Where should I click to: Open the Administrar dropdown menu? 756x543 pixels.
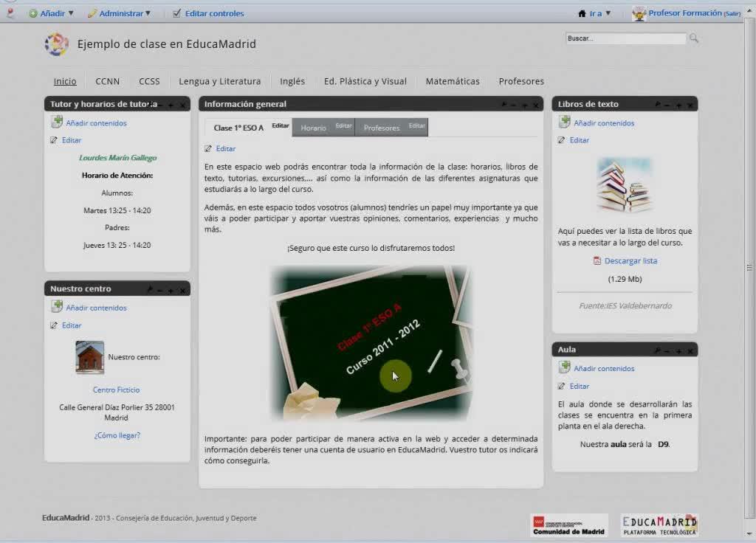(x=119, y=13)
